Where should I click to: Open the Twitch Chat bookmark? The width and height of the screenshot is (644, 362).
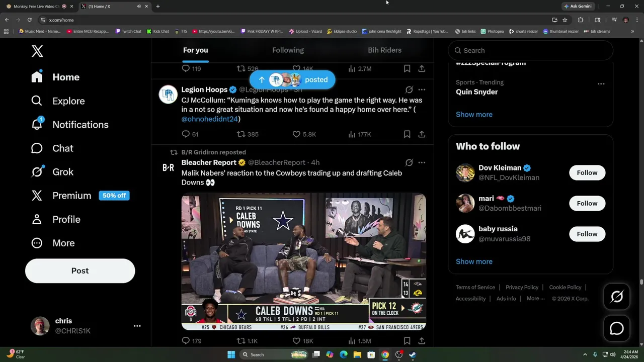tap(128, 31)
